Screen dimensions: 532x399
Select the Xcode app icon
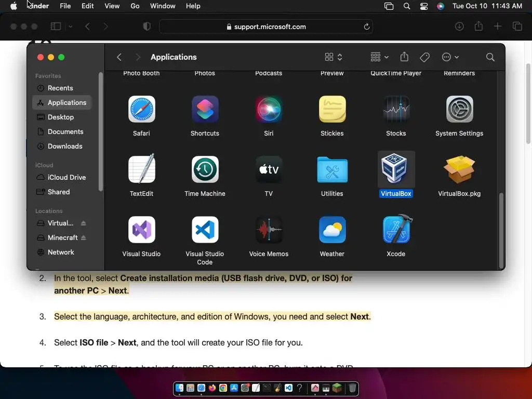coord(397,229)
